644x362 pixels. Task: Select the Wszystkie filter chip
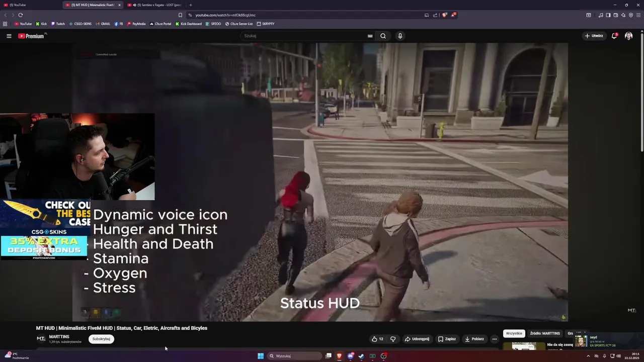[514, 333]
